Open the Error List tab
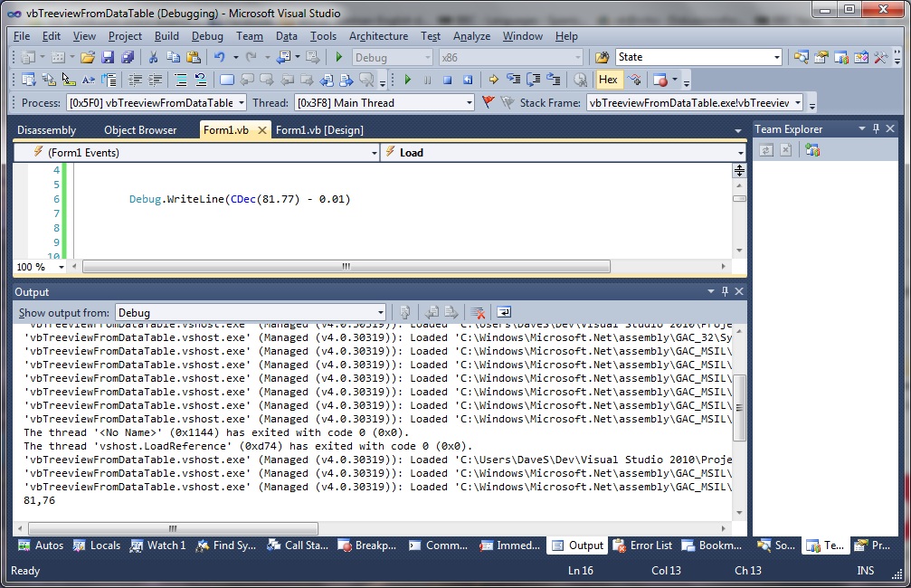Viewport: 911px width, 588px height. pyautogui.click(x=643, y=545)
